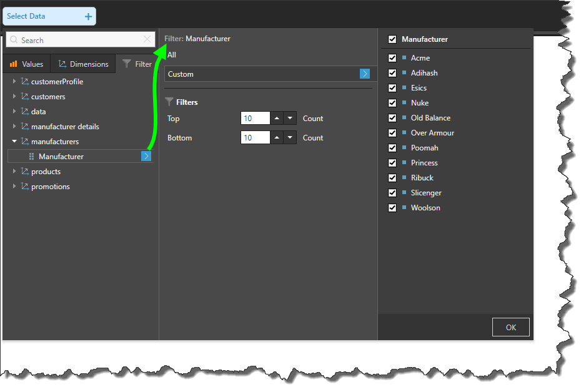The image size is (586, 392).
Task: Increase the Top count value
Action: 277,118
